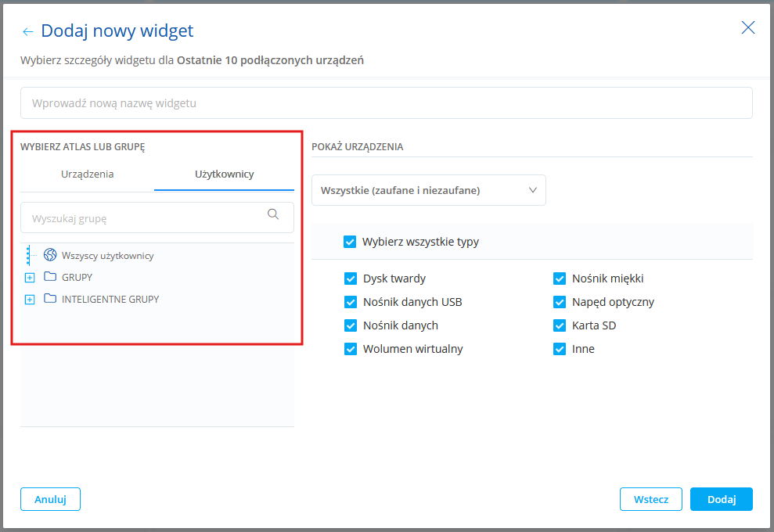Toggle the Wybierz wszystkie typy checkbox
The image size is (774, 532).
click(350, 242)
